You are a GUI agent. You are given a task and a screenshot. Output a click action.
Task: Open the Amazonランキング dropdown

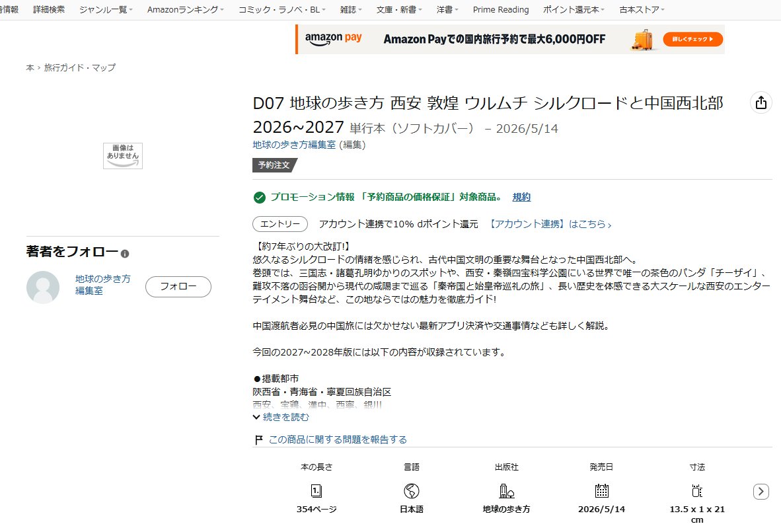tap(185, 9)
